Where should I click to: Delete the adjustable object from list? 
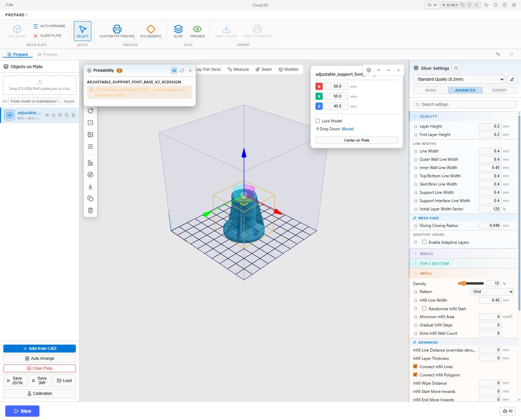point(73,115)
